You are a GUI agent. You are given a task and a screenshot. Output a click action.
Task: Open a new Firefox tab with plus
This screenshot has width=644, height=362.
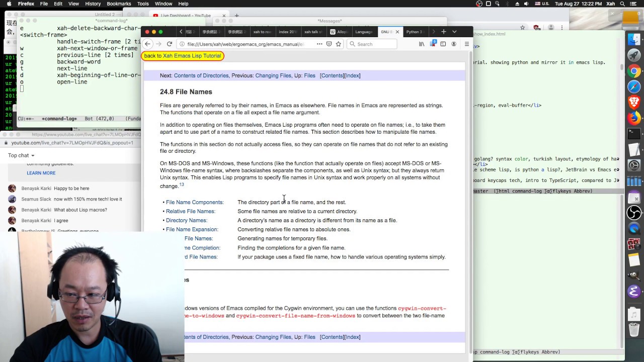(443, 32)
